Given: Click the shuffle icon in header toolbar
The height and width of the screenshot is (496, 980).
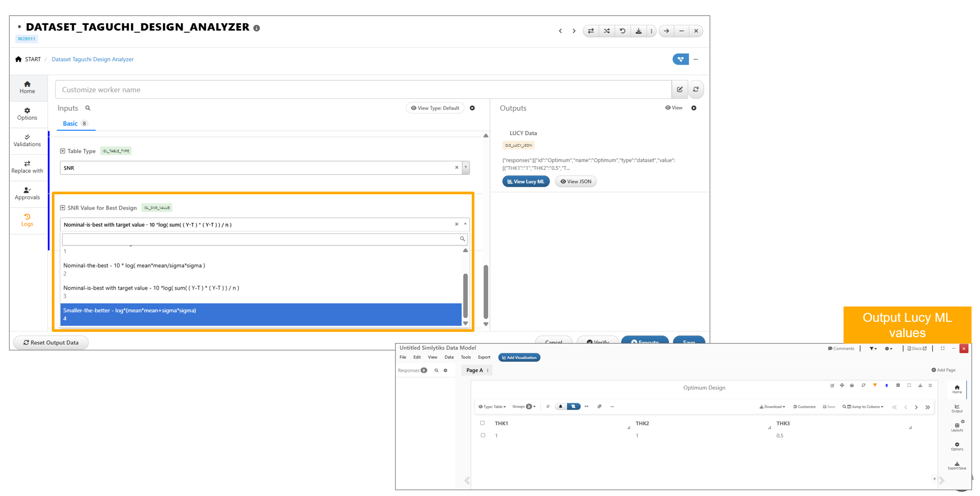Looking at the screenshot, I should pyautogui.click(x=607, y=31).
